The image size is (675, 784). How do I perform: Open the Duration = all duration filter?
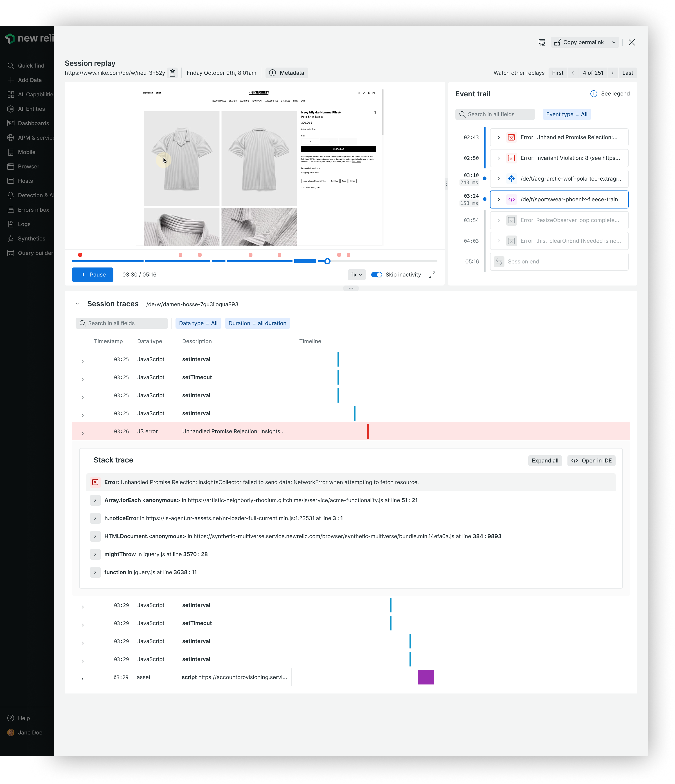pyautogui.click(x=257, y=324)
